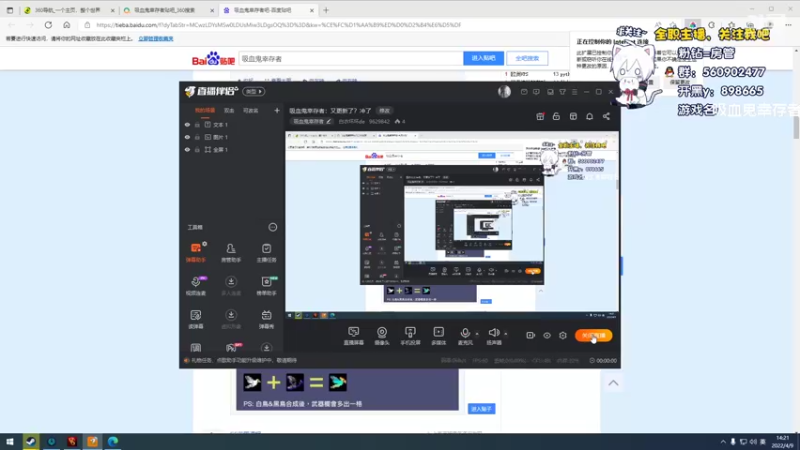
Task: Open the notification bell in stream header
Action: point(589,116)
